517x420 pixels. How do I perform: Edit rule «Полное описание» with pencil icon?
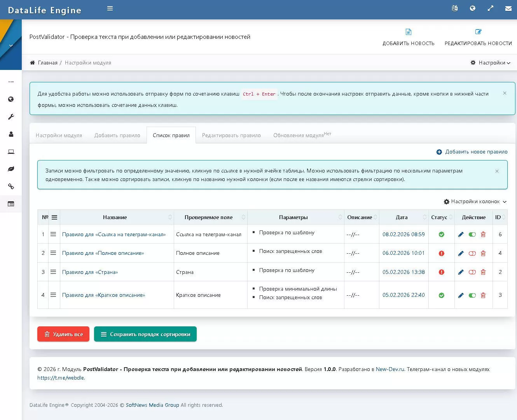coord(461,253)
